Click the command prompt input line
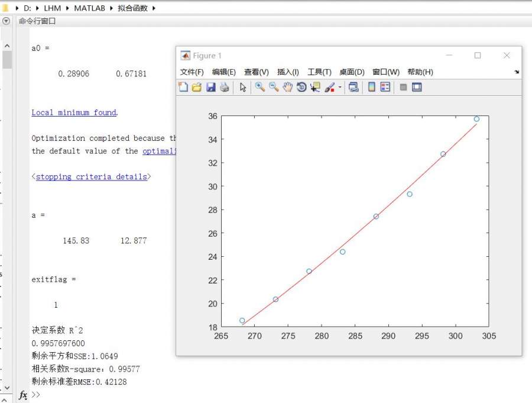This screenshot has height=403, width=532. pyautogui.click(x=177, y=394)
